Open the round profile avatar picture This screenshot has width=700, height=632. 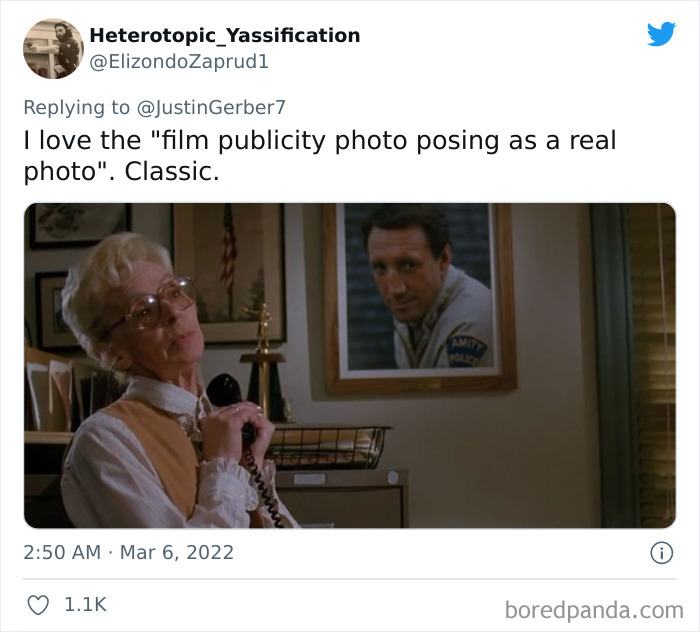[x=54, y=49]
